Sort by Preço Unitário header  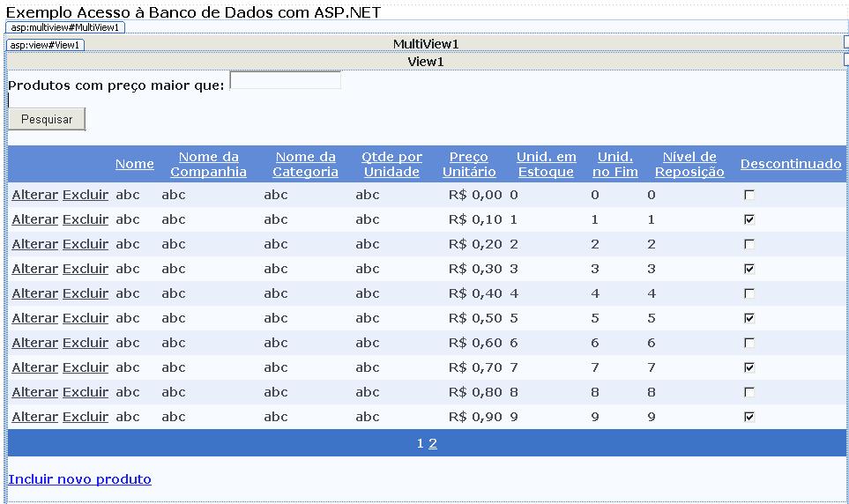pos(468,165)
